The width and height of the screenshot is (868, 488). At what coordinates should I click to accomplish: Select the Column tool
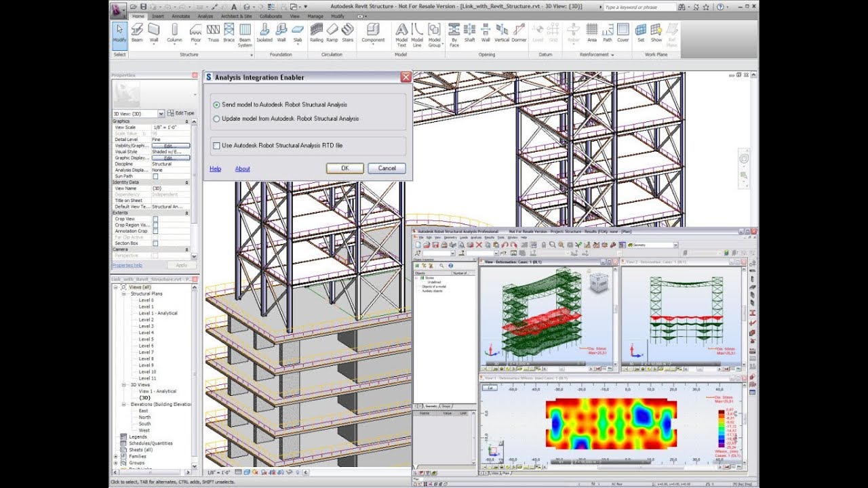tap(174, 33)
